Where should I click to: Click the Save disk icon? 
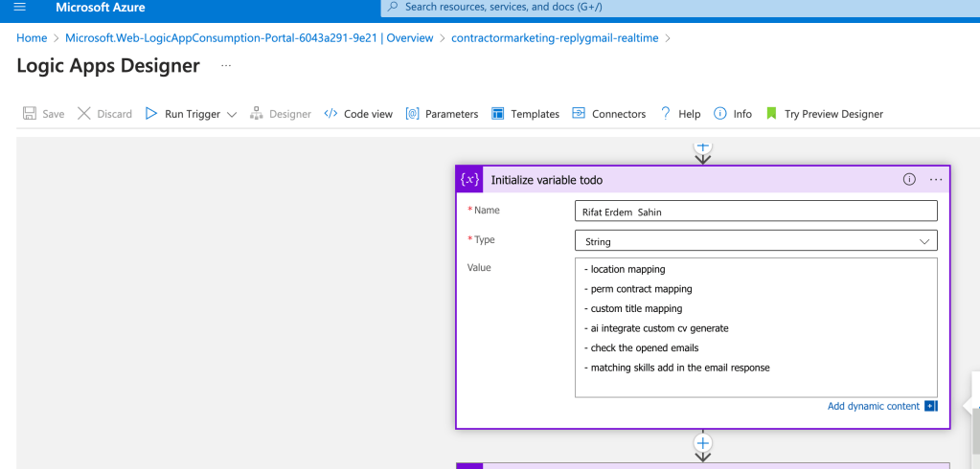point(30,114)
